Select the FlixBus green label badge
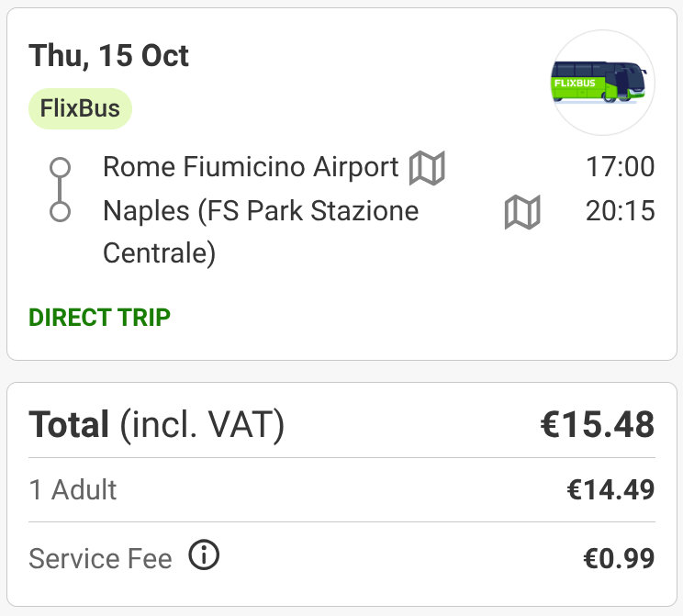Image resolution: width=683 pixels, height=616 pixels. click(x=80, y=108)
